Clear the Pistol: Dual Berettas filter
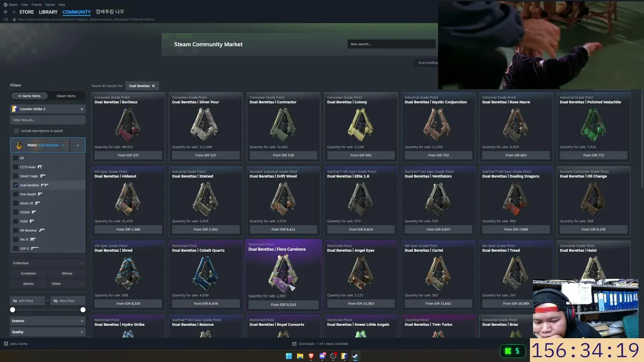Viewport: 644px width, 362px height. (x=63, y=145)
